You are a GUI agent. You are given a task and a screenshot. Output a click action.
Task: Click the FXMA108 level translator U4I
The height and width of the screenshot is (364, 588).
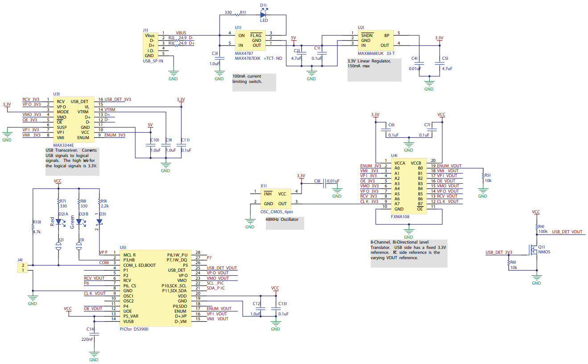point(409,185)
